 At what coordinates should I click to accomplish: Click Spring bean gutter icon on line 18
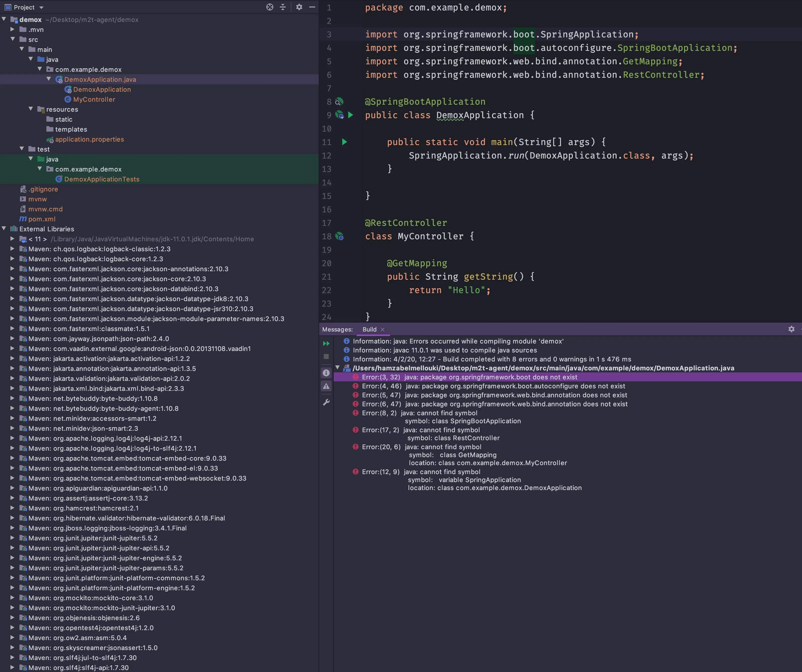[339, 236]
